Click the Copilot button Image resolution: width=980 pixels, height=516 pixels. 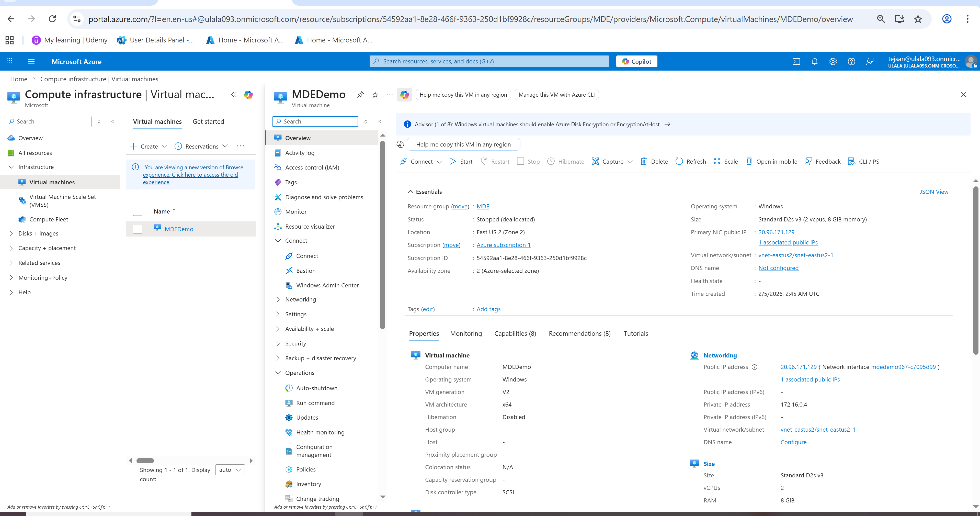[x=636, y=62]
